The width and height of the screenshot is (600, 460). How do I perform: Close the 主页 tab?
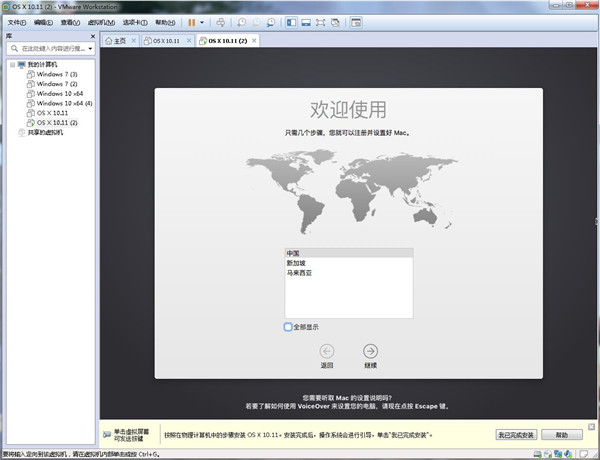click(x=134, y=41)
